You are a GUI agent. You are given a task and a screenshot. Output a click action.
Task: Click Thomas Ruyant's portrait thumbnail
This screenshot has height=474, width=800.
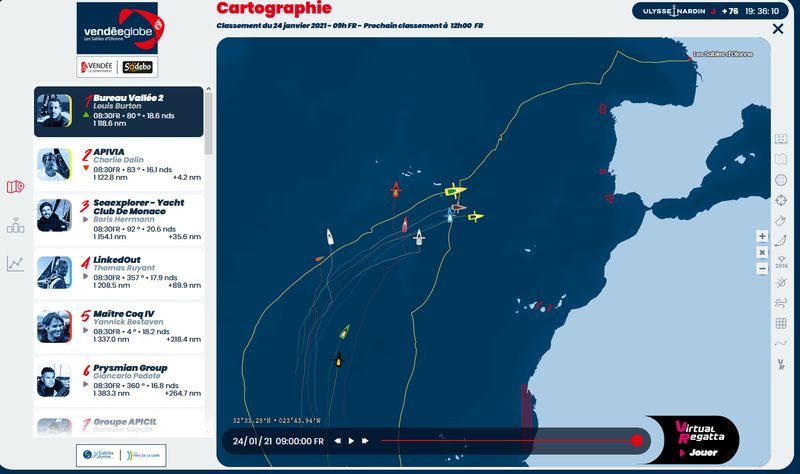(x=54, y=272)
